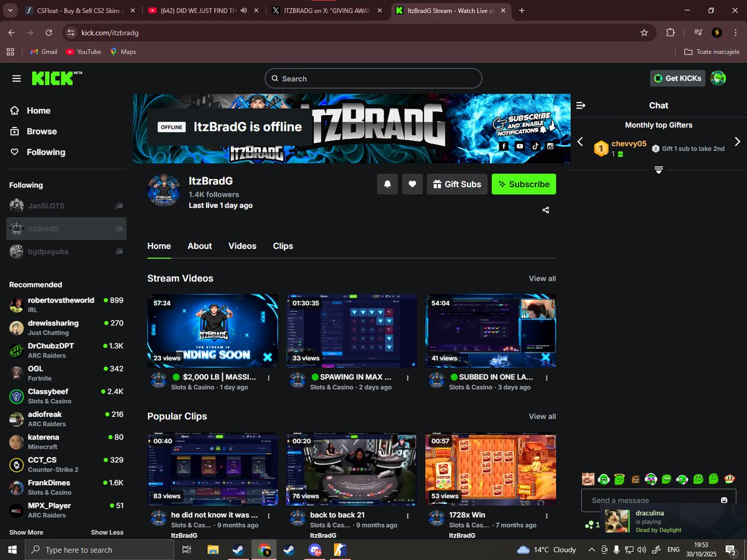This screenshot has width=747, height=560.
Task: Open JanSLOTS in the Following list
Action: click(x=66, y=206)
